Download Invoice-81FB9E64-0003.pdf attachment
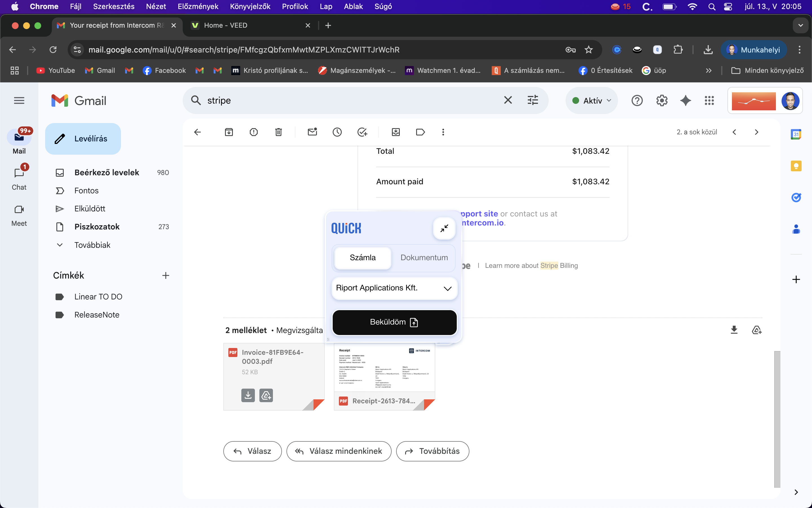812x508 pixels. [248, 395]
